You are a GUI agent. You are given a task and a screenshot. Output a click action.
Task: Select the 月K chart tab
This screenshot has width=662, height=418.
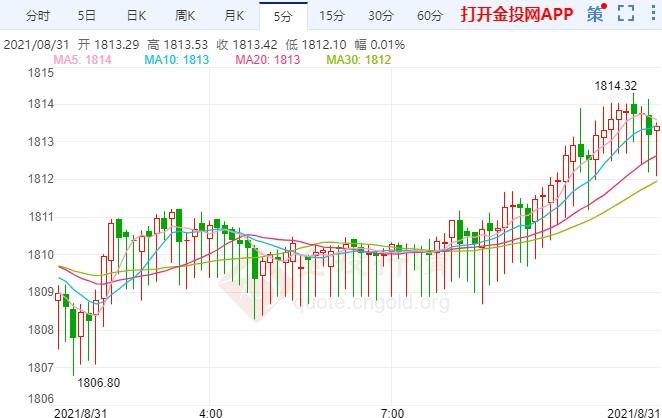click(234, 16)
